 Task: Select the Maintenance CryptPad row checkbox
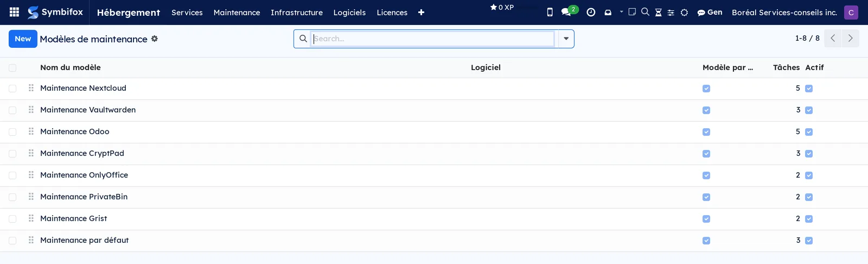tap(12, 154)
